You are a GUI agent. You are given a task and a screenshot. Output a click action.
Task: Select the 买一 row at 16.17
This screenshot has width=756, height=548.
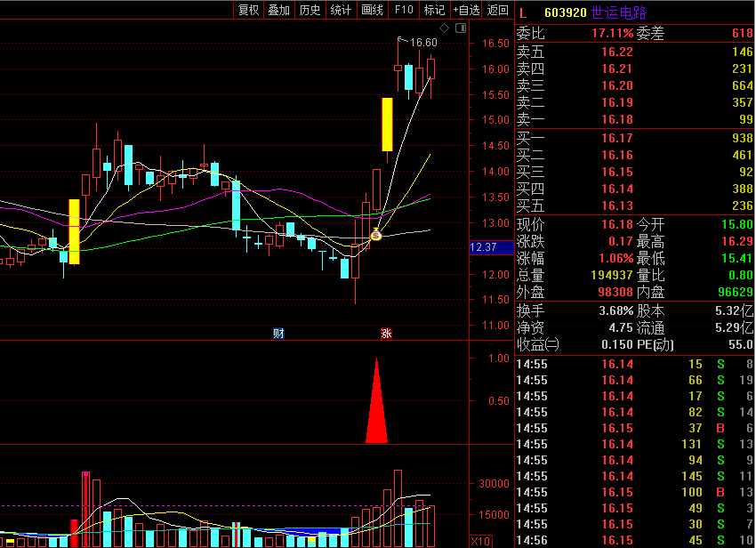[634, 138]
